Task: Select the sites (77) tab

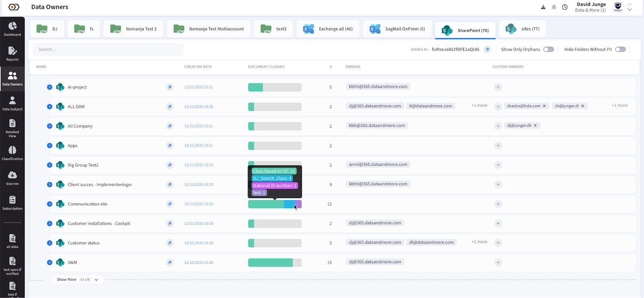Action: click(522, 29)
